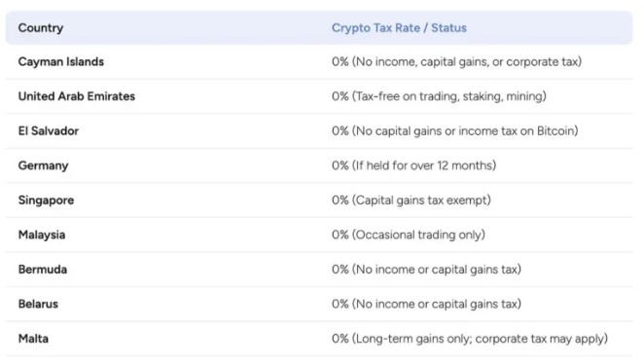Click the long-term gains only status for Malta
644x363 pixels.
coord(470,339)
